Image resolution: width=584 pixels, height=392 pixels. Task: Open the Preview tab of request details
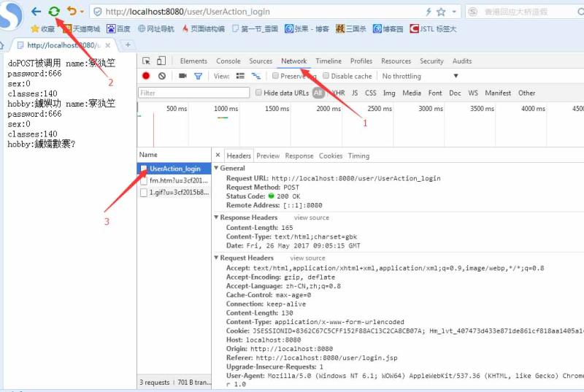click(268, 156)
